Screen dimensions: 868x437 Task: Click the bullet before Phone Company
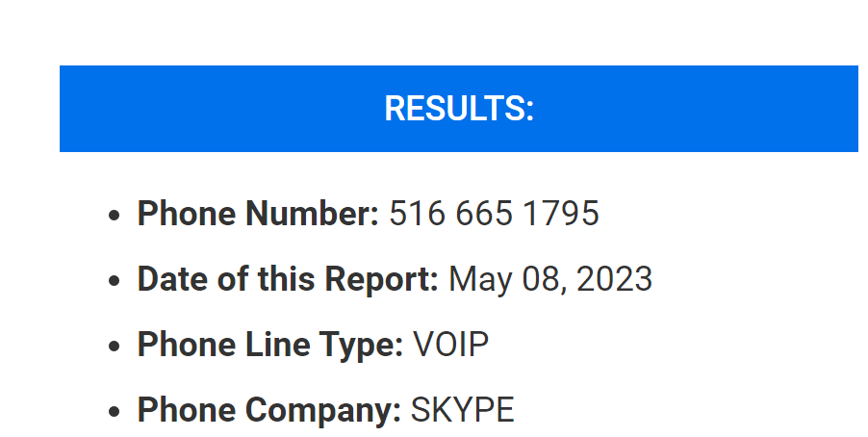point(115,412)
